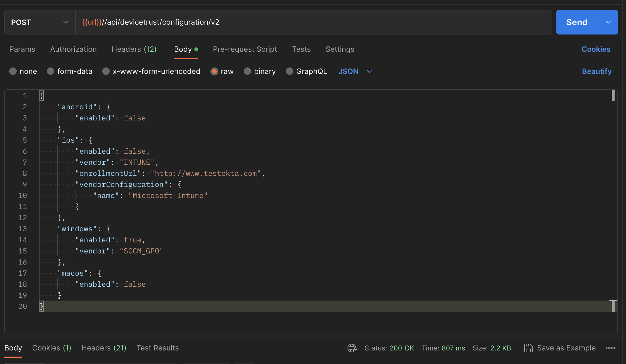626x364 pixels.
Task: Click the network globe lock icon
Action: point(352,348)
